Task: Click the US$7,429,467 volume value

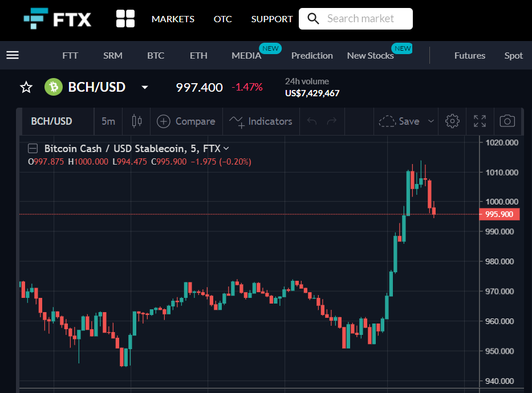Action: (312, 93)
